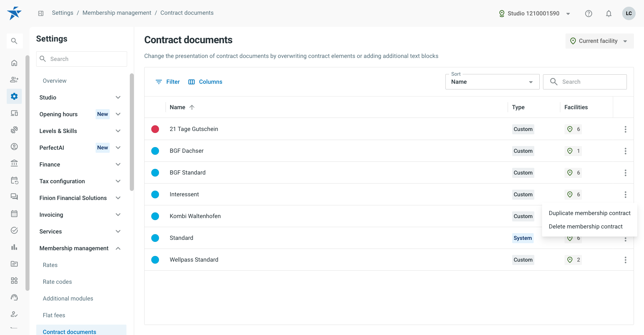Open the three-dot menu for BGF Standard
Screen dimensions: 644x335
click(626, 173)
